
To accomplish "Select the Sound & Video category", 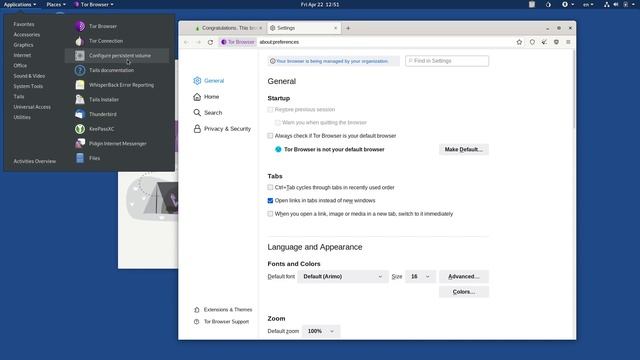I will point(29,76).
